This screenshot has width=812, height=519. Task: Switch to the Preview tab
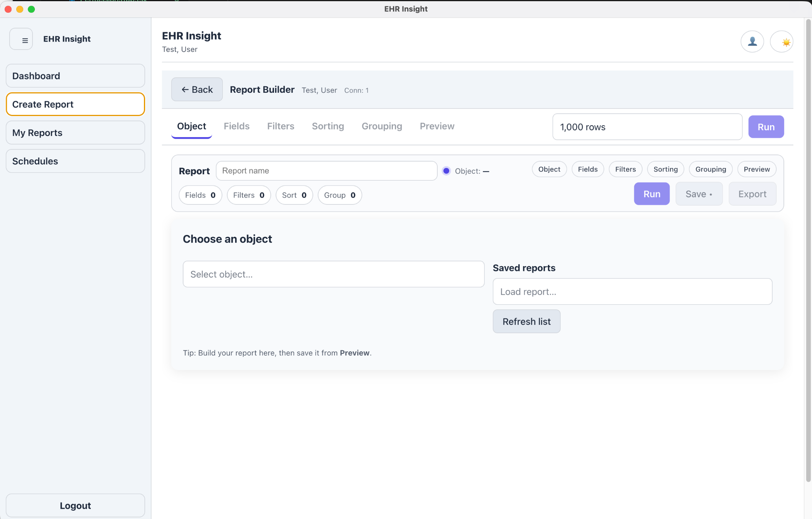pyautogui.click(x=437, y=126)
